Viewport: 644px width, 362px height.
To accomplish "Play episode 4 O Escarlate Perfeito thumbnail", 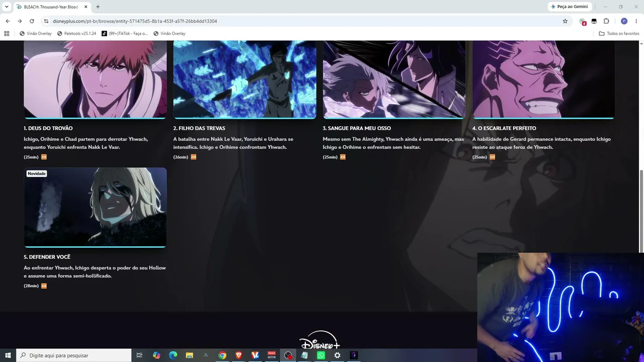I will (x=543, y=79).
